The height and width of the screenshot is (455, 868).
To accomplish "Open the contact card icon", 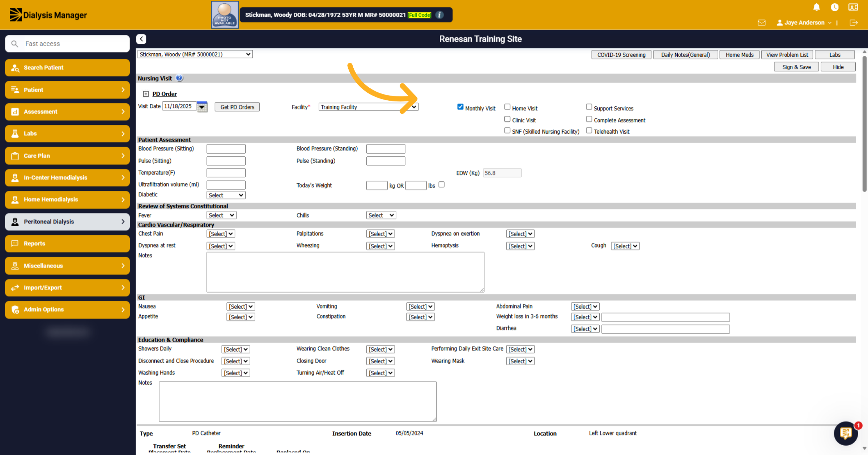I will 853,7.
